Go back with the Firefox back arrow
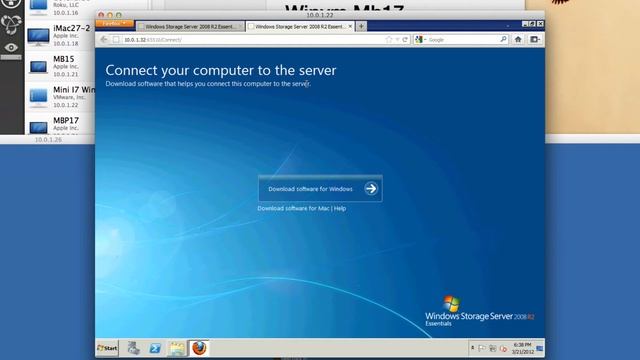 104,40
